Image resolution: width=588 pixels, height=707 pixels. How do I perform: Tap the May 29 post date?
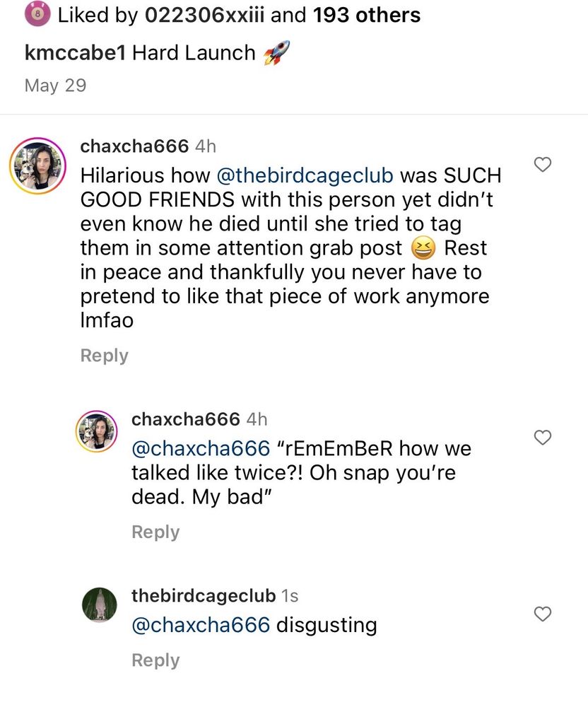click(55, 86)
